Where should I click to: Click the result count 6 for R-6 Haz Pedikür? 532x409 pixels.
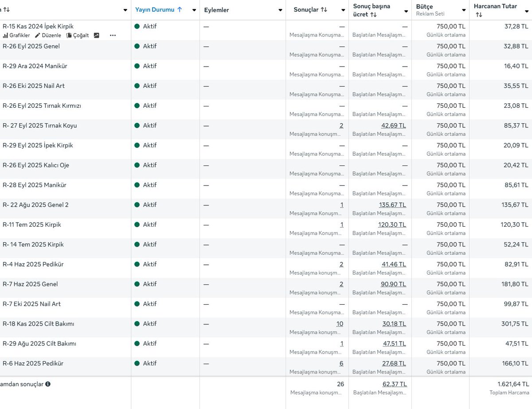point(341,363)
